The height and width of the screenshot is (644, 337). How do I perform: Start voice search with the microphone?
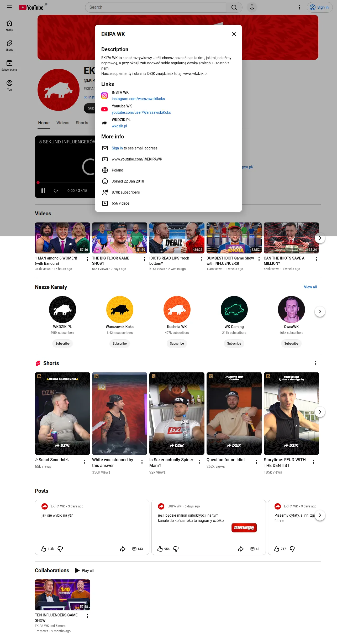pos(252,7)
